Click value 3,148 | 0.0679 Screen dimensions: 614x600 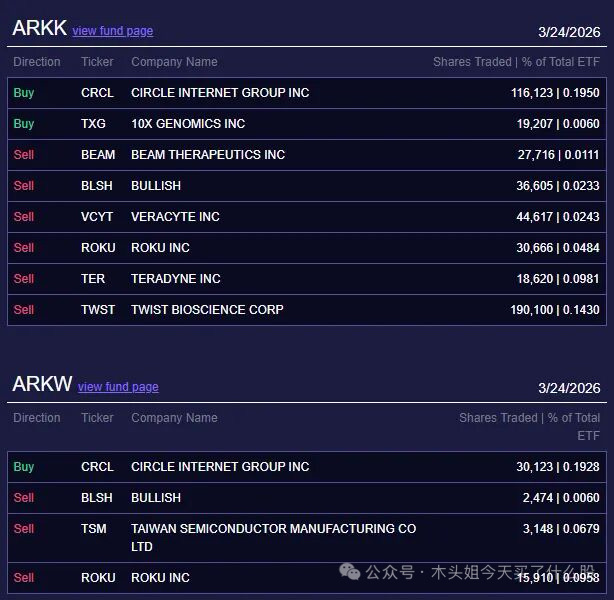pos(561,529)
